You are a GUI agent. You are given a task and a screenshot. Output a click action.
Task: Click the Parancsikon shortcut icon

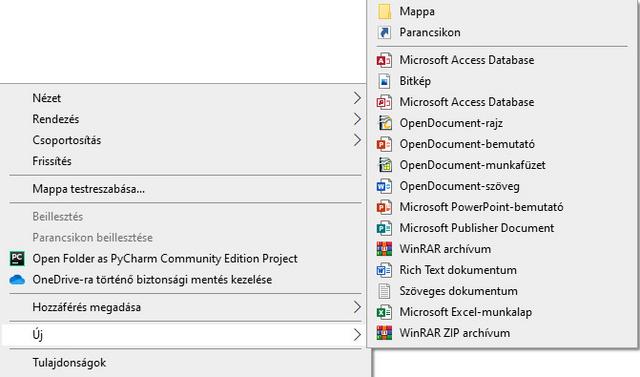[384, 32]
